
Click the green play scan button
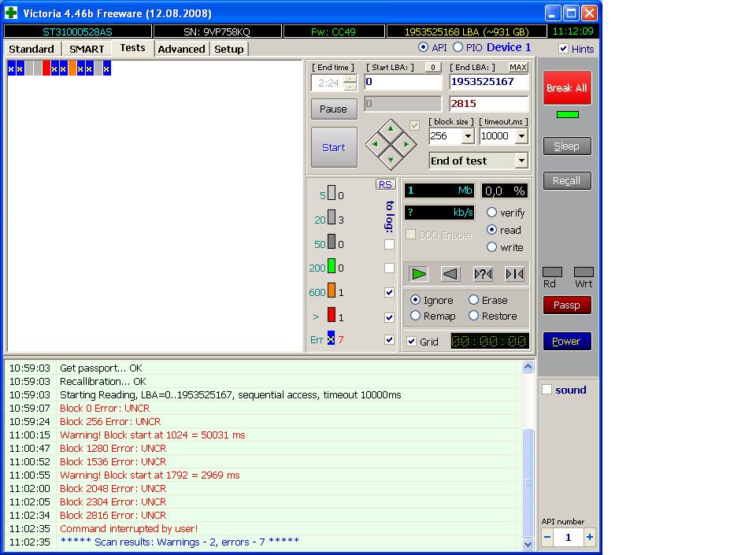click(x=418, y=274)
